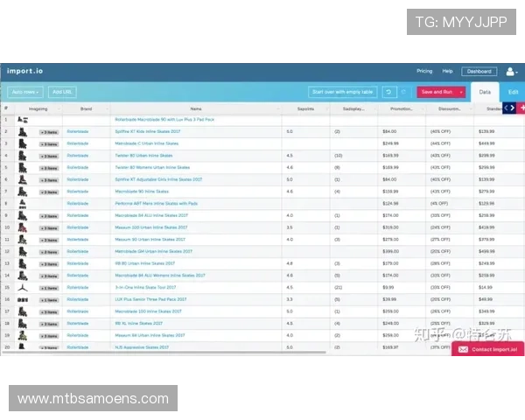Click the red add column plus
Image resolution: width=525 pixels, height=420 pixels.
point(521,108)
